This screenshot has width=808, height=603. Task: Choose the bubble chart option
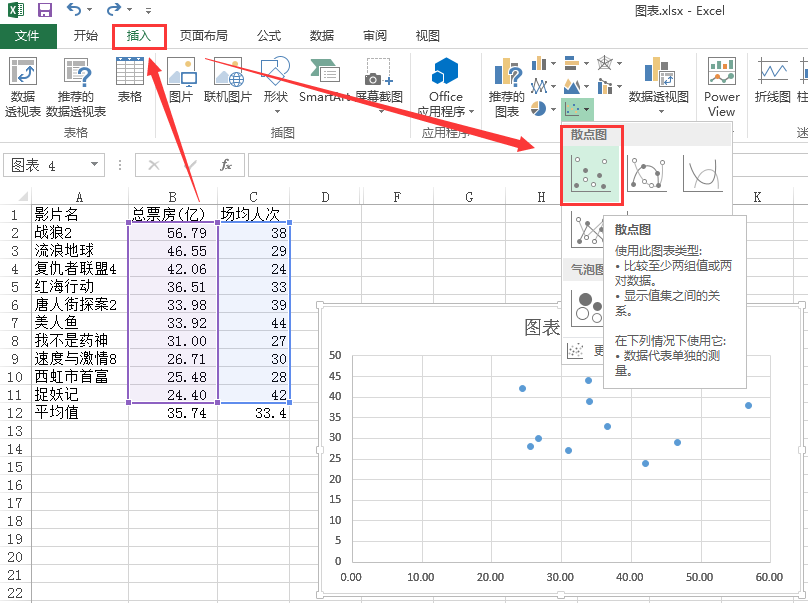[x=587, y=308]
